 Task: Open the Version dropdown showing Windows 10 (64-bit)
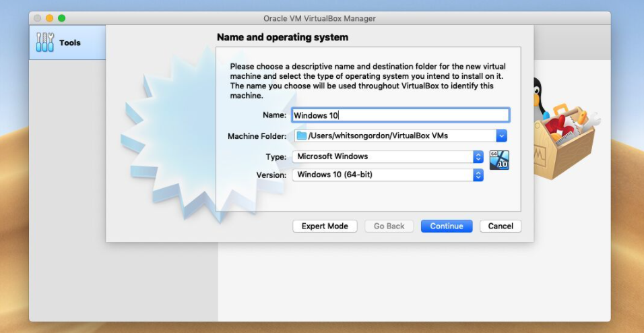pos(387,175)
